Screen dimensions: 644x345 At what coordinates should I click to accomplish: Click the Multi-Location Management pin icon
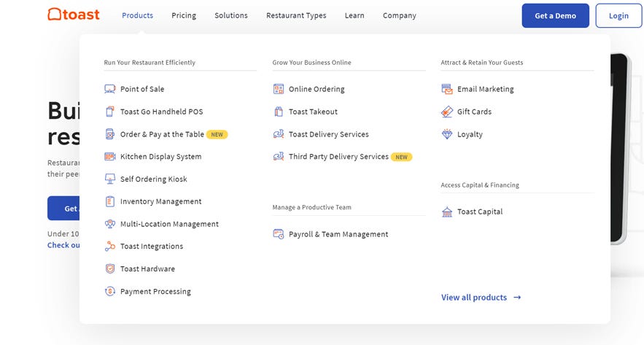coord(109,224)
